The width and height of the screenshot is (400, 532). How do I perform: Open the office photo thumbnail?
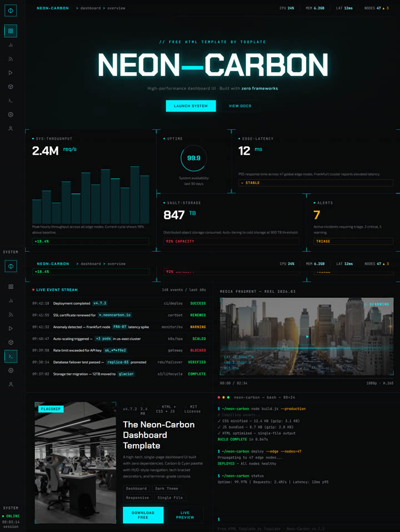pos(75,463)
